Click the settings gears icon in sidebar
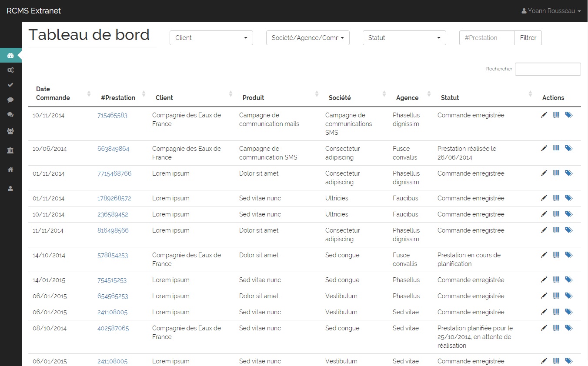The width and height of the screenshot is (588, 366). (10, 70)
